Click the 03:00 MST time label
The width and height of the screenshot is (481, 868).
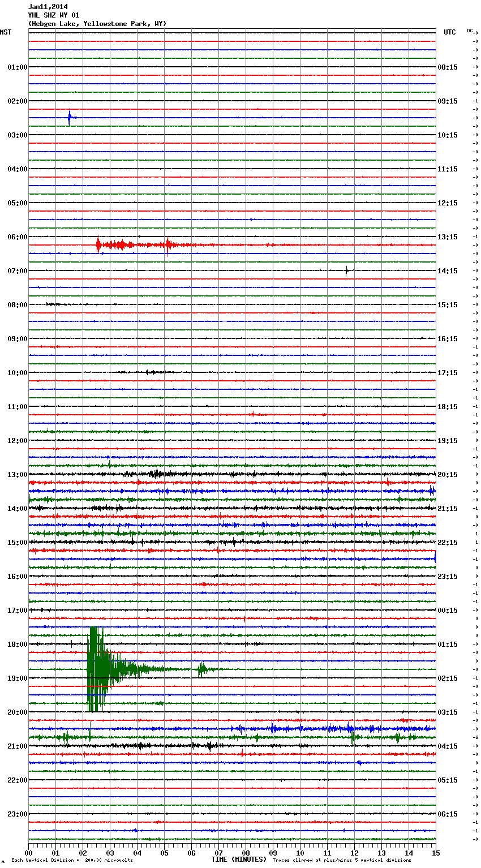click(18, 135)
